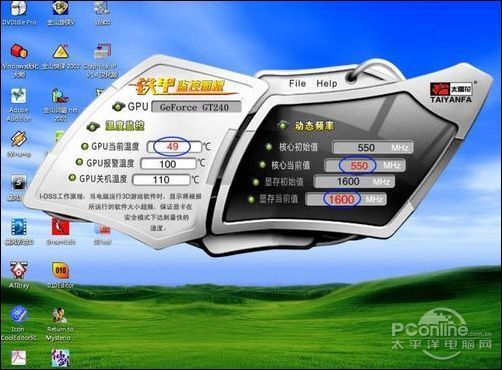Open the black desktop icon showing number 5
Screen dimensions: 502x370
[x=19, y=183]
